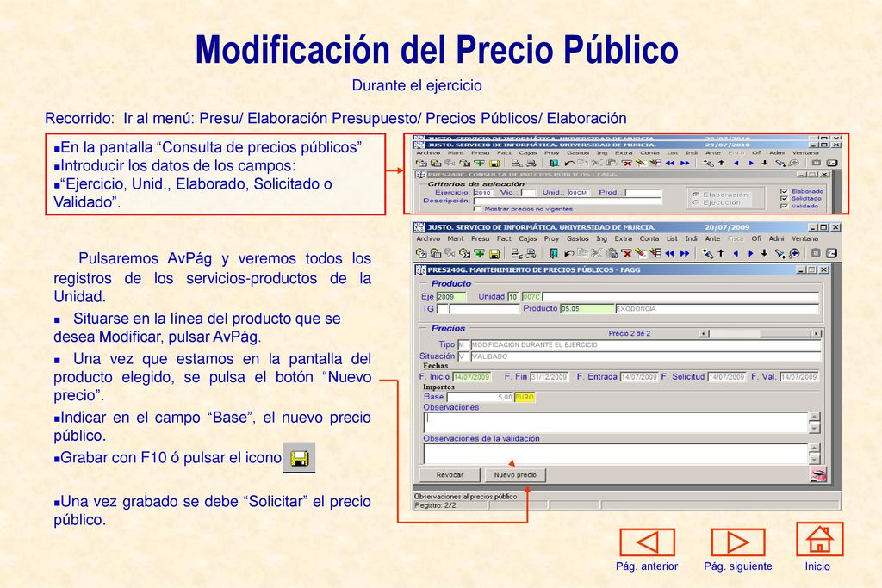Click the blue double-right arrows in Mantenimiento toolbar
The width and height of the screenshot is (882, 588).
pyautogui.click(x=685, y=253)
